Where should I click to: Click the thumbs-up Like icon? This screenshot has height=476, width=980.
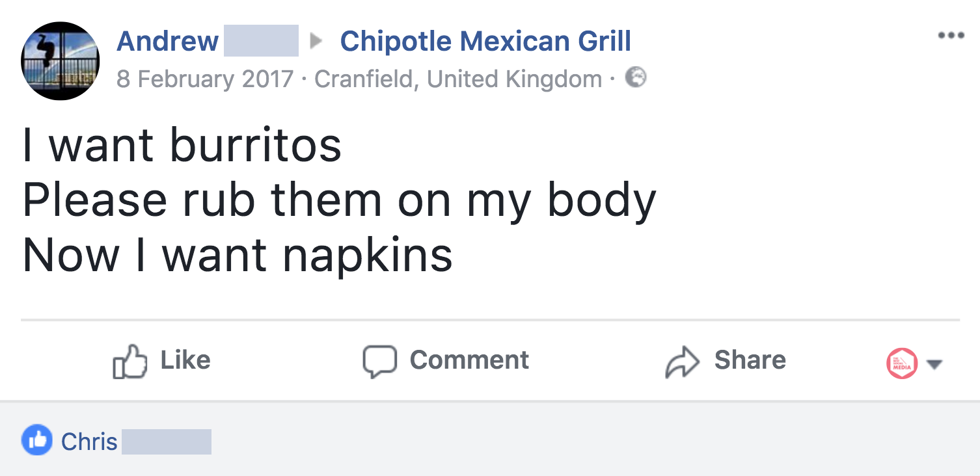(129, 361)
